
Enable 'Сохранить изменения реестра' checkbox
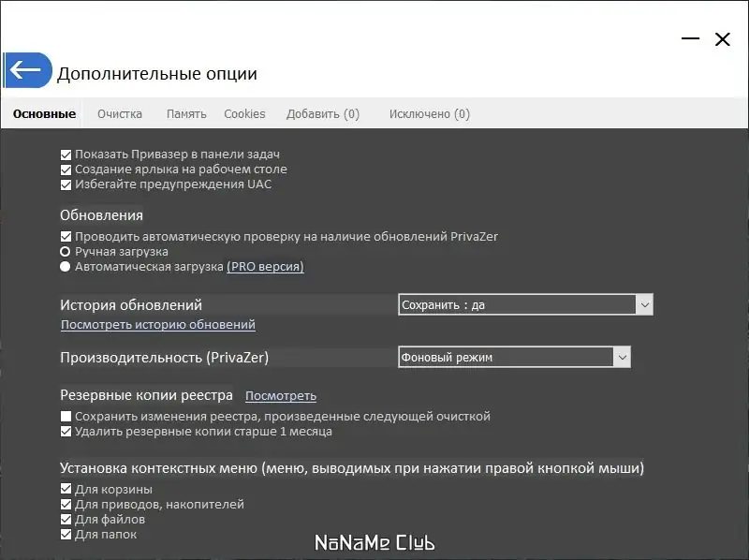click(66, 417)
